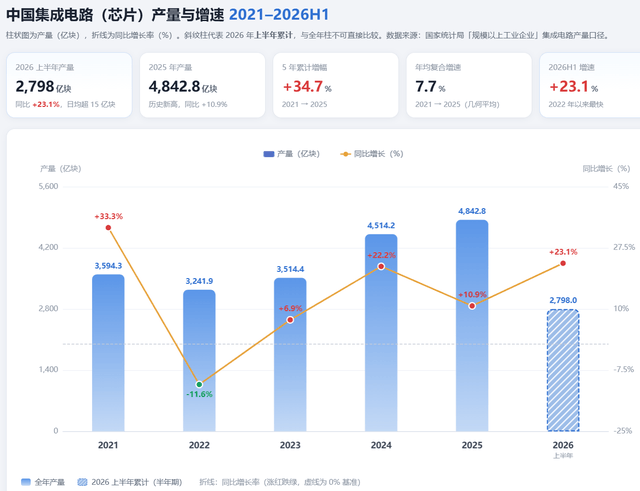Toggle the 同比增长 (%) legend item
This screenshot has width=640, height=491.
click(372, 154)
